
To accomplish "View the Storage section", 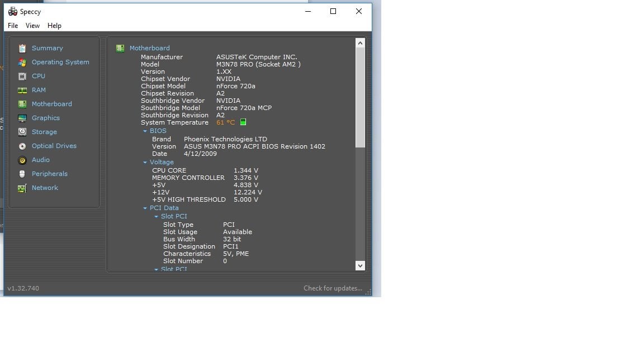I will (44, 132).
